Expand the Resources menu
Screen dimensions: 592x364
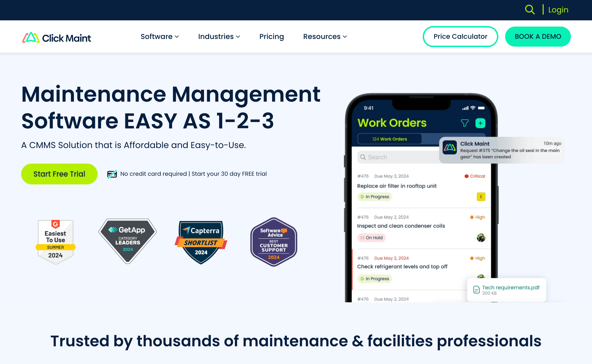coord(325,36)
